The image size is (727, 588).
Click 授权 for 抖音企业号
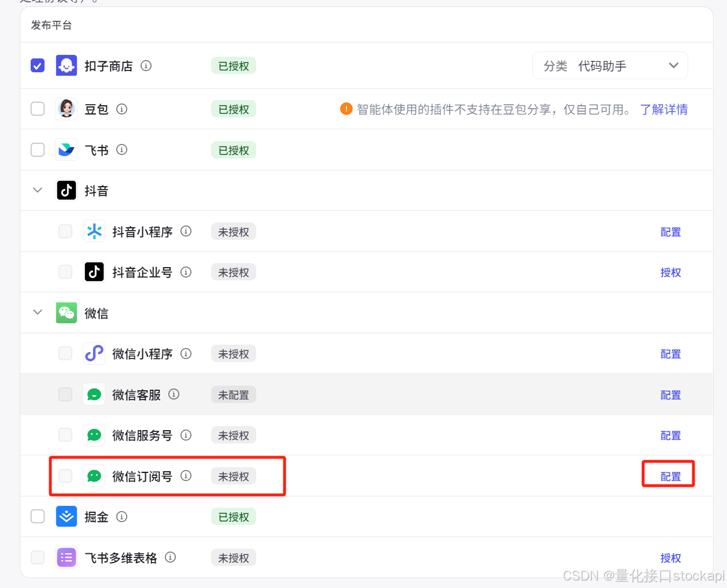pos(670,272)
